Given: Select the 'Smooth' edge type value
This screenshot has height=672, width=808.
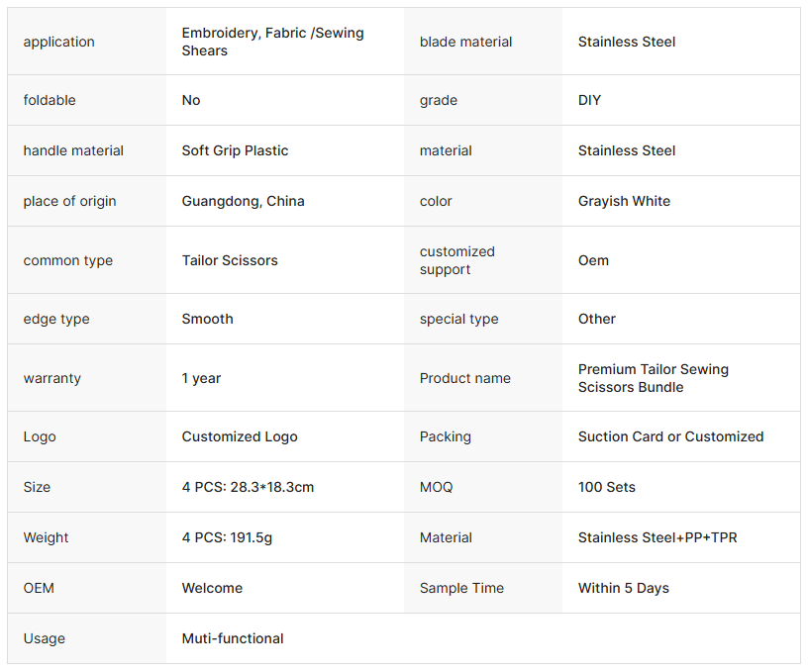Looking at the screenshot, I should 207,319.
